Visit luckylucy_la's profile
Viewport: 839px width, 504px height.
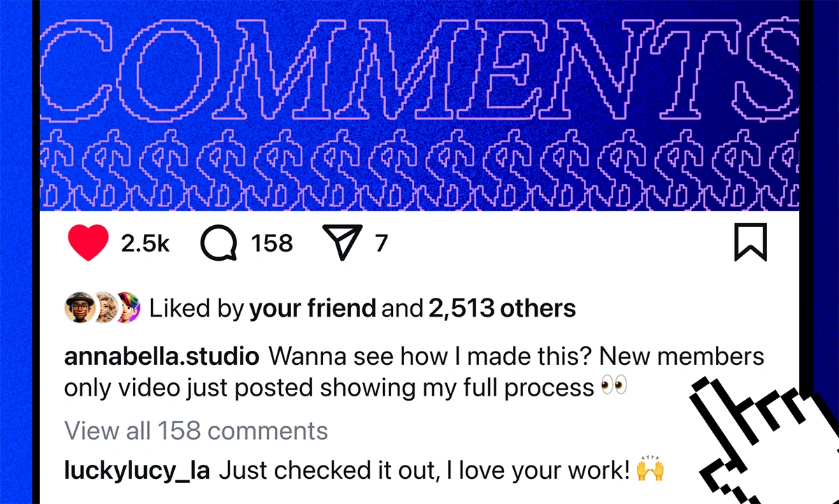pyautogui.click(x=136, y=470)
